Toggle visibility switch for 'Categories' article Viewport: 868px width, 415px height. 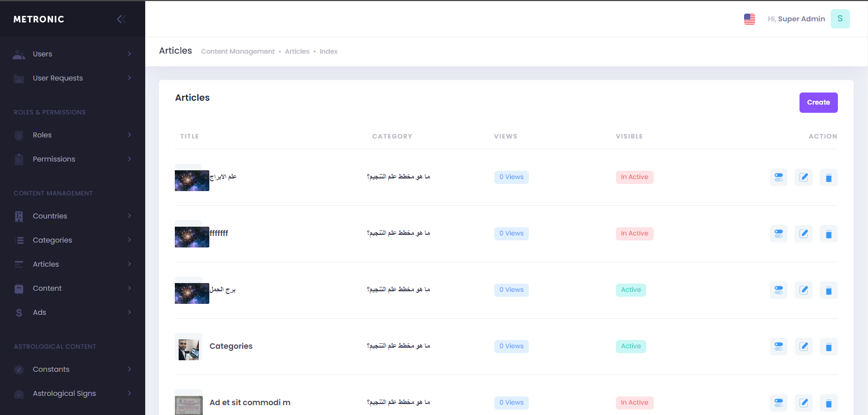point(778,347)
